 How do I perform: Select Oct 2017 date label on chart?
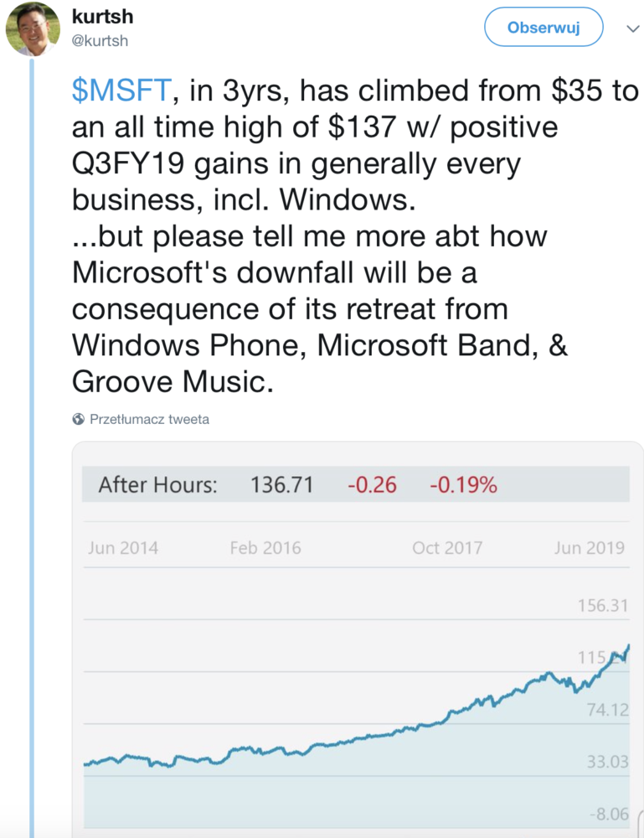(x=447, y=548)
